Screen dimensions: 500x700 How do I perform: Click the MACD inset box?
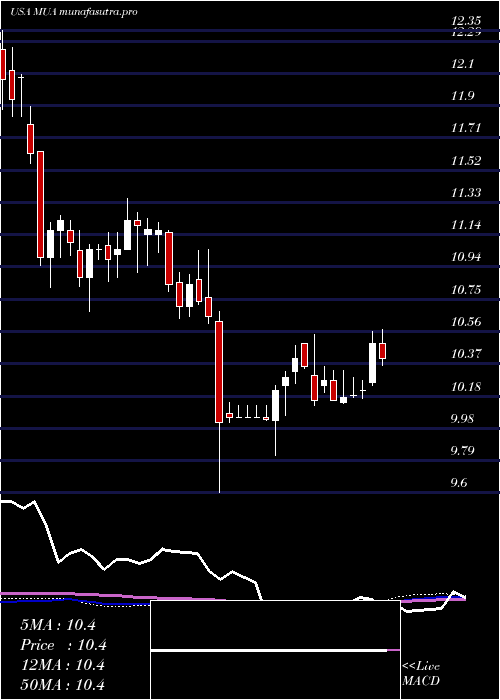point(275,650)
